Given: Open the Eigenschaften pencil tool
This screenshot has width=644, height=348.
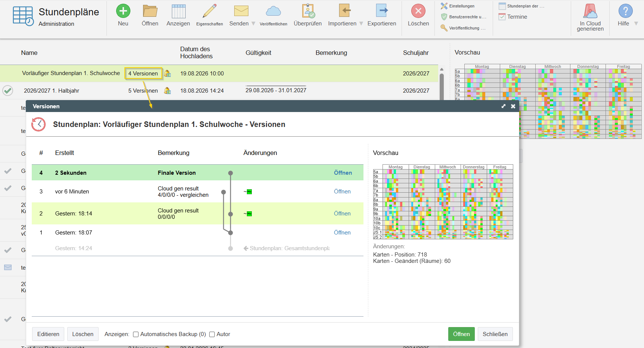Looking at the screenshot, I should tap(210, 11).
